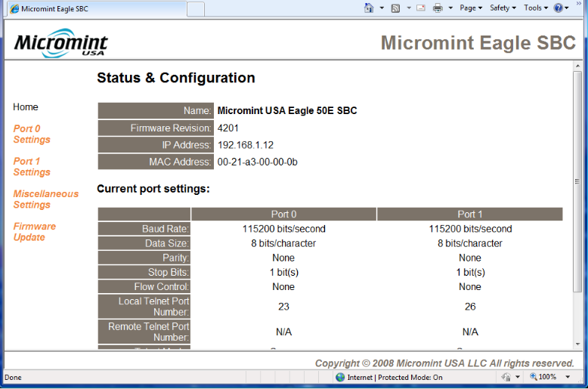The width and height of the screenshot is (588, 389).
Task: Open the Miscellaneous Settings link
Action: [45, 199]
